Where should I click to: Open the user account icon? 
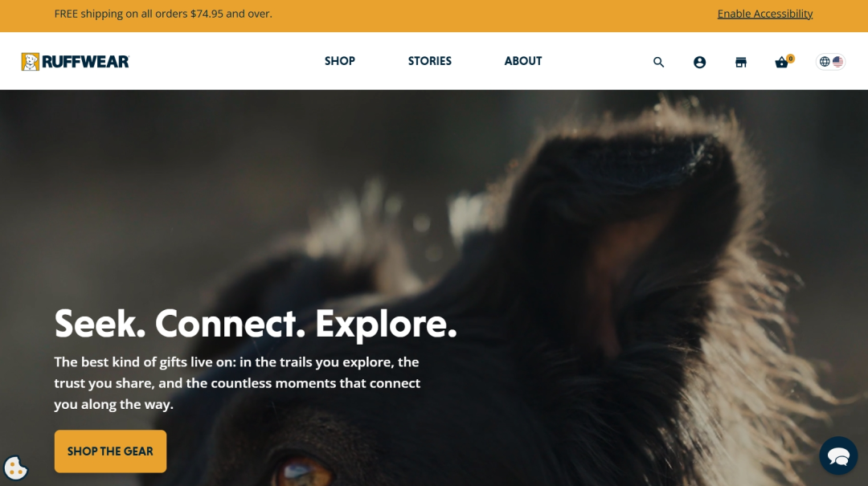tap(700, 62)
